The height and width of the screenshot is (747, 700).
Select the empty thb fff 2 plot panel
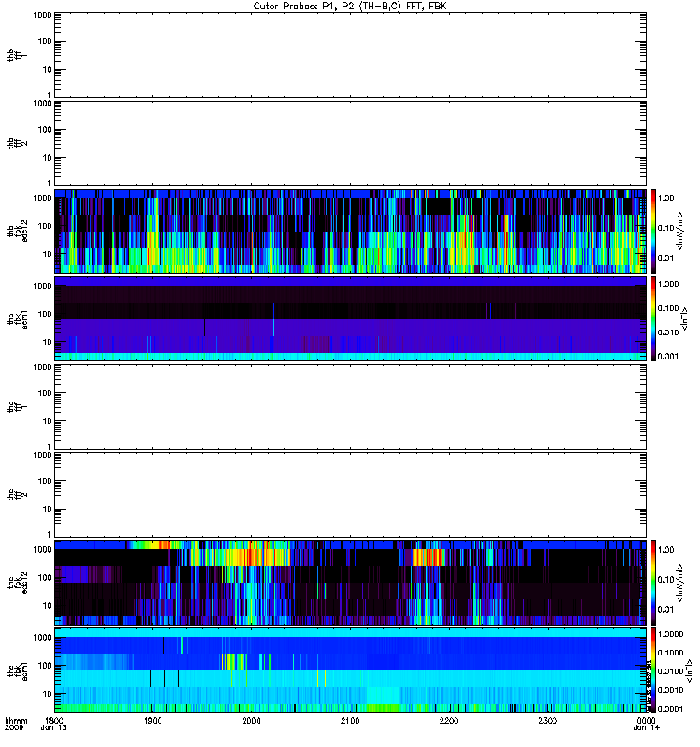tap(350, 144)
